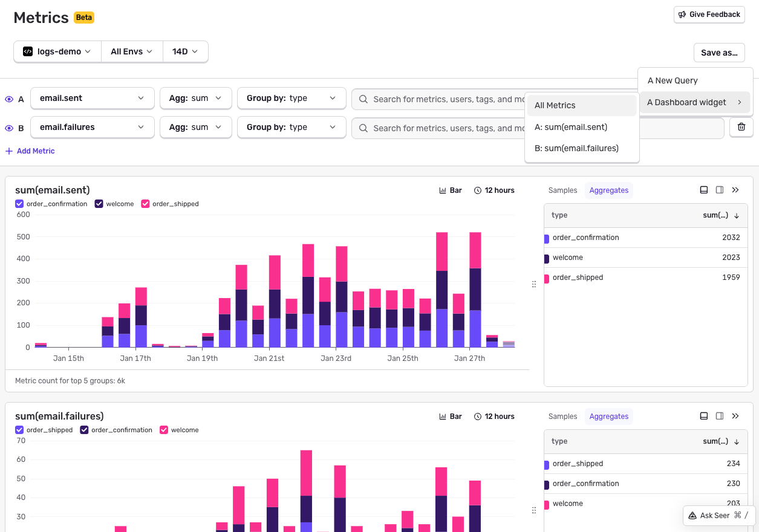759x532 pixels.
Task: Click the Save as… button
Action: pos(719,53)
